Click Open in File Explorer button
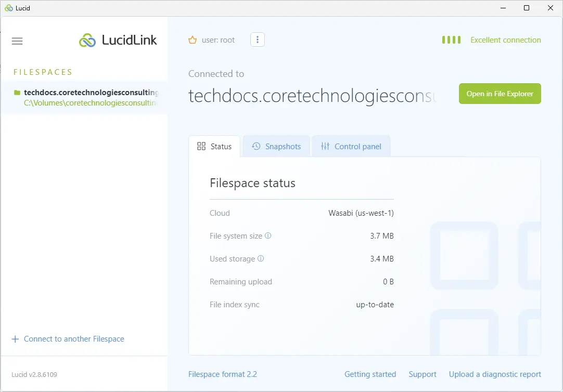This screenshot has width=563, height=392. [x=500, y=94]
